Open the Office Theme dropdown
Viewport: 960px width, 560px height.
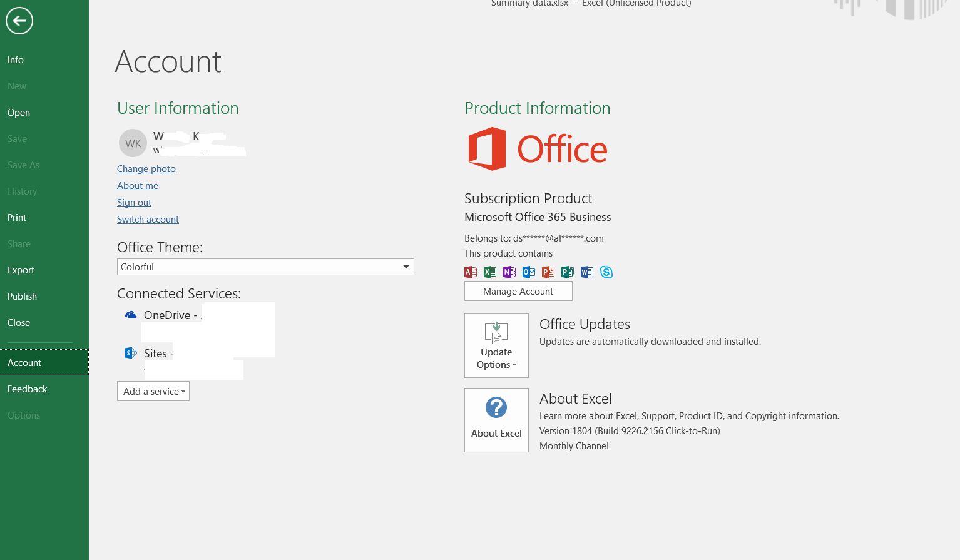pyautogui.click(x=265, y=267)
